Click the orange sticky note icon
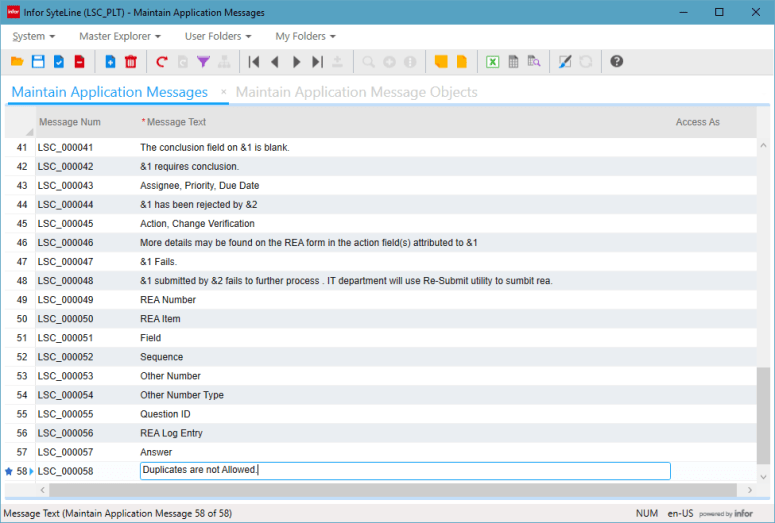The width and height of the screenshot is (775, 523). click(441, 62)
